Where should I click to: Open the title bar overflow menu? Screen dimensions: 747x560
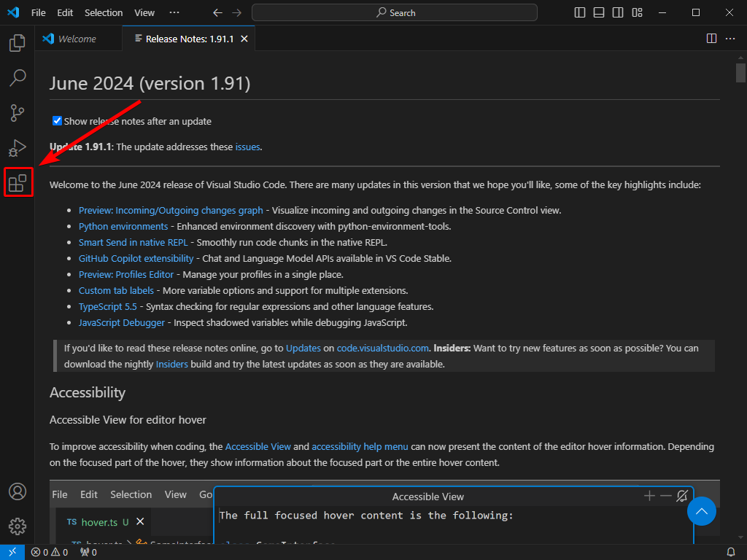tap(174, 12)
